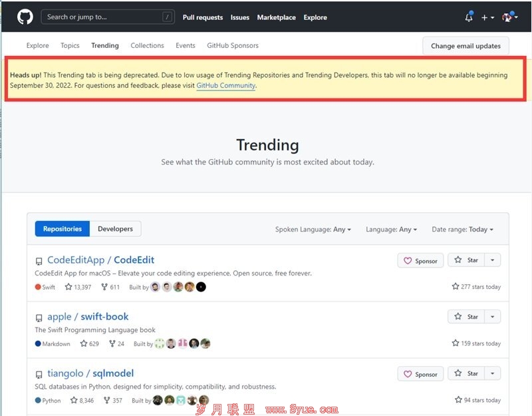This screenshot has width=532, height=416.
Task: Sponsor the CodeEdit repository
Action: pyautogui.click(x=420, y=261)
